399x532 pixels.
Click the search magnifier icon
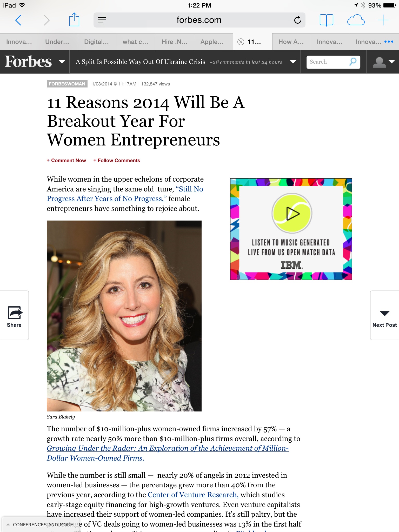coord(353,62)
